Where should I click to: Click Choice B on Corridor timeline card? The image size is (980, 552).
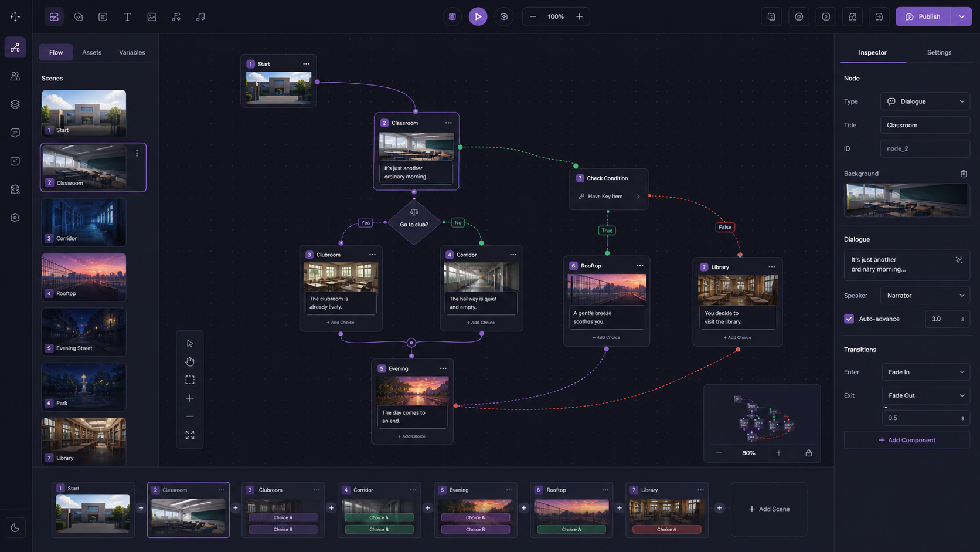pos(379,529)
